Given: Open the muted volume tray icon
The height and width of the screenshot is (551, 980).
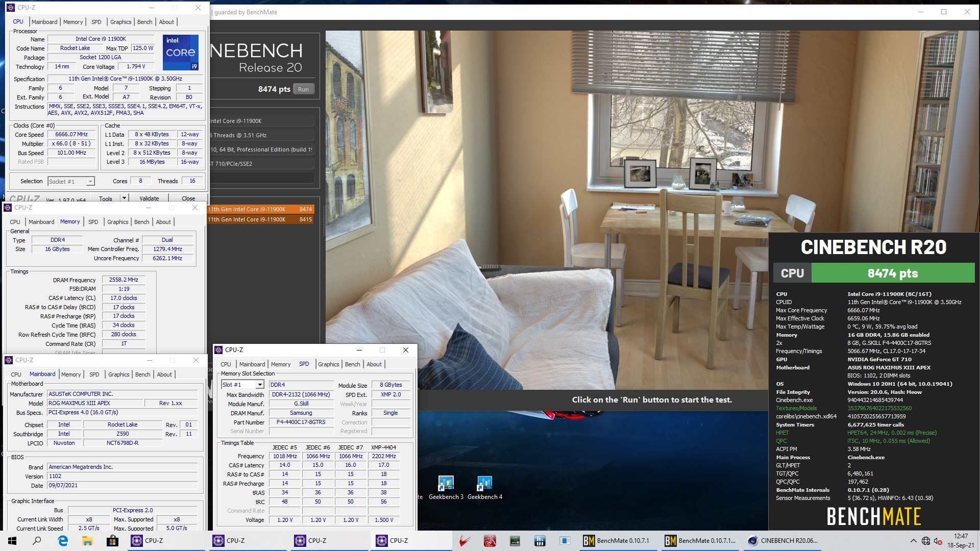Looking at the screenshot, I should point(938,541).
